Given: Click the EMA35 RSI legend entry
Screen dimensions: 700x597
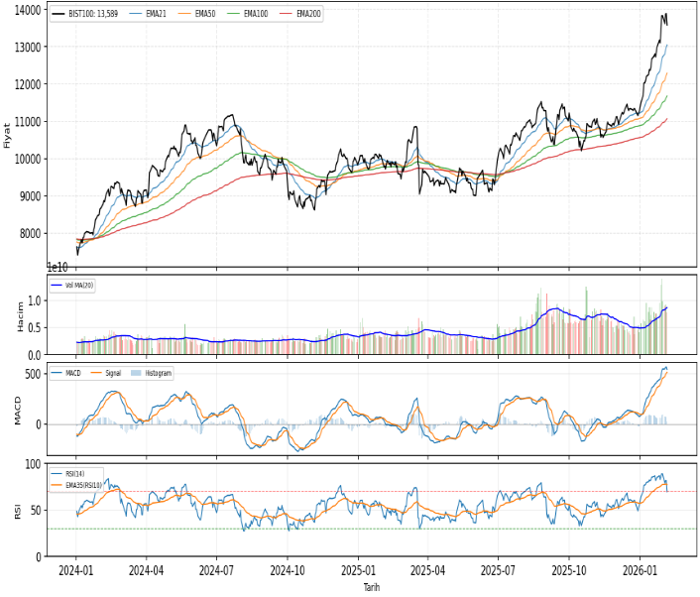Looking at the screenshot, I should click(x=83, y=485).
